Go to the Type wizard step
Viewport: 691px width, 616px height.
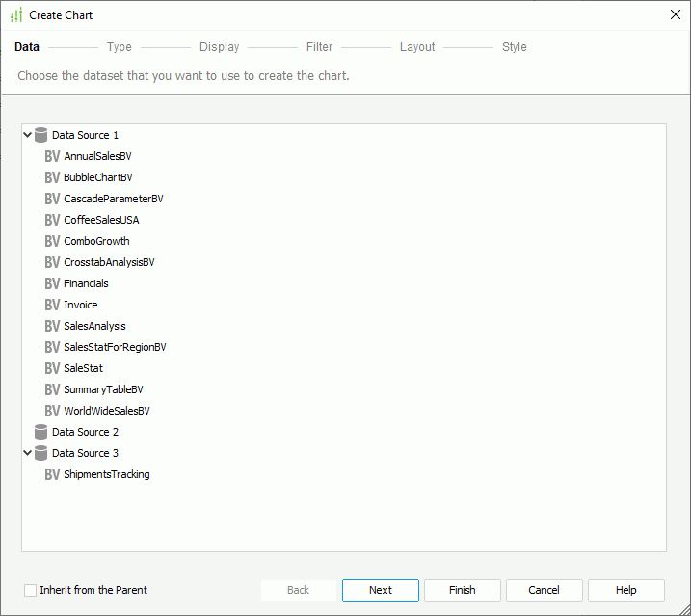tap(119, 46)
